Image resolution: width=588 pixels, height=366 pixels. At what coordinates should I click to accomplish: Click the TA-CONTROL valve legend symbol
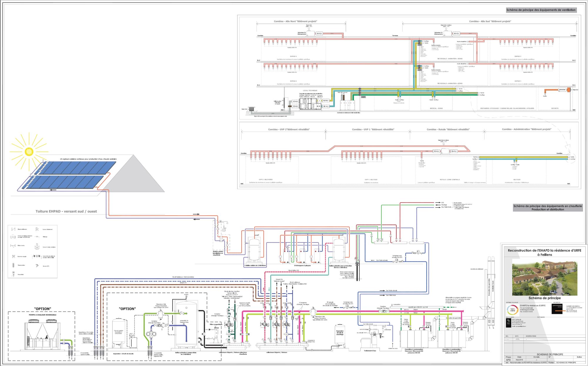click(13, 237)
